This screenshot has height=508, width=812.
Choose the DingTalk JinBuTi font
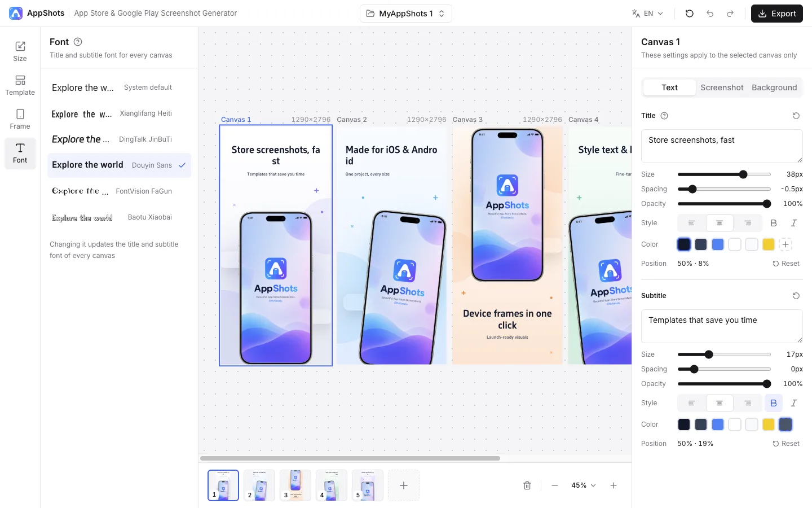(120, 139)
